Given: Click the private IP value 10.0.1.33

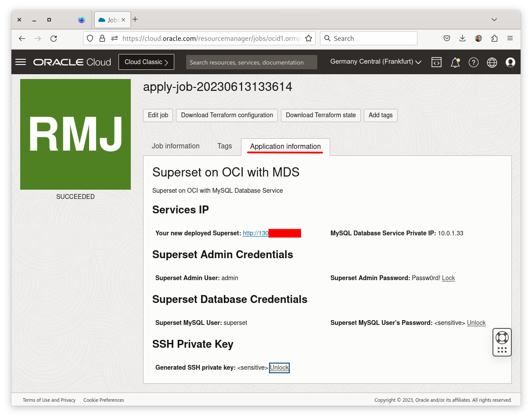Looking at the screenshot, I should (451, 233).
